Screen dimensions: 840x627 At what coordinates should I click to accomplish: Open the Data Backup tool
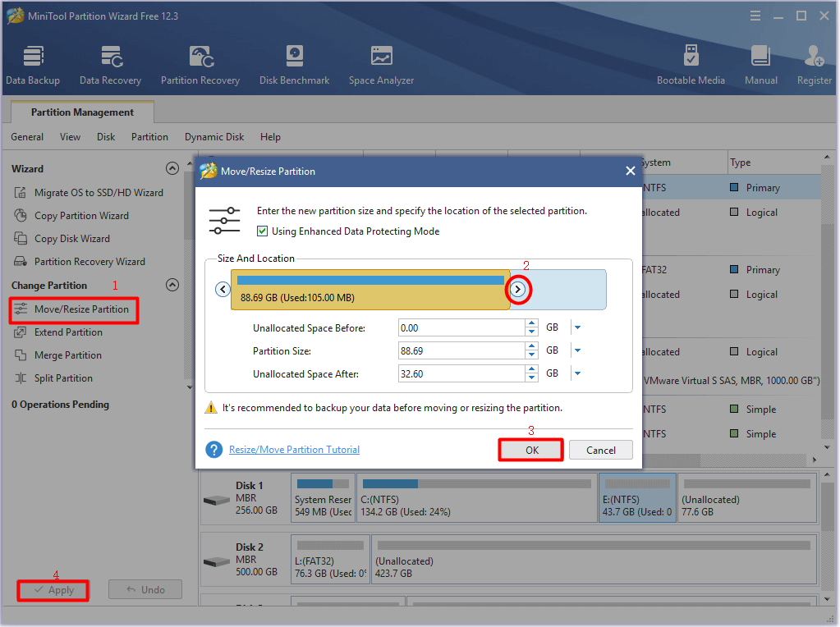coord(33,65)
